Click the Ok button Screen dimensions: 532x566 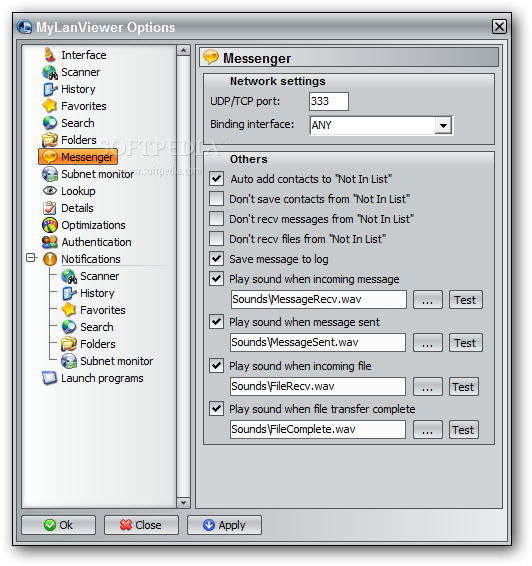pos(58,525)
